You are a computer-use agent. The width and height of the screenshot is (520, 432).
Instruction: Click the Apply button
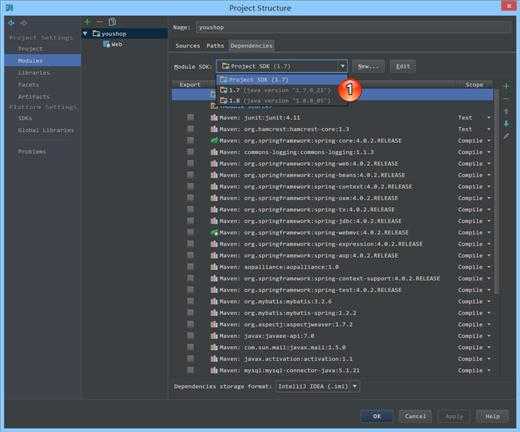coord(454,416)
